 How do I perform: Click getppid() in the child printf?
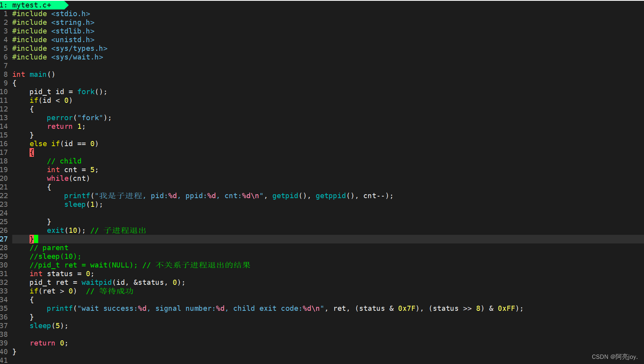335,196
